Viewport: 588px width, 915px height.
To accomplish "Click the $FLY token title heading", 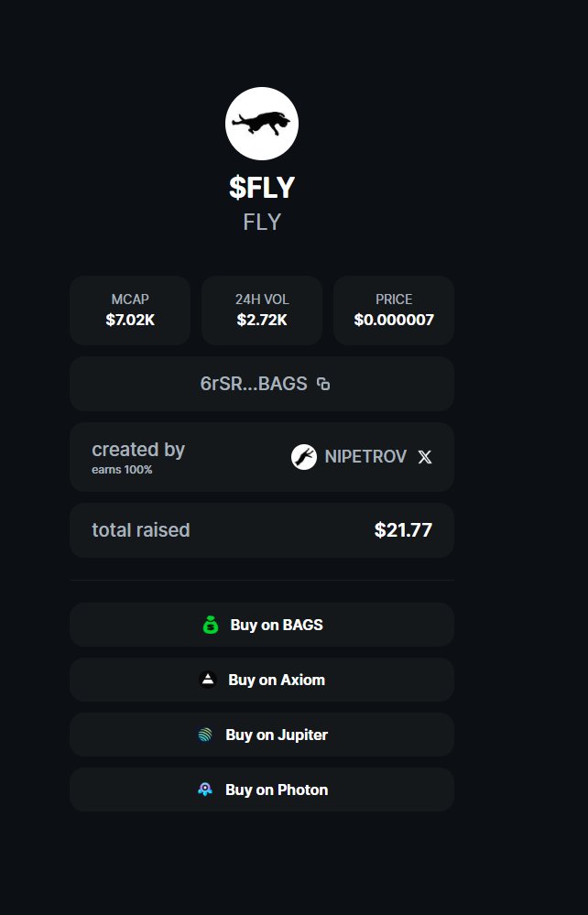I will point(262,188).
